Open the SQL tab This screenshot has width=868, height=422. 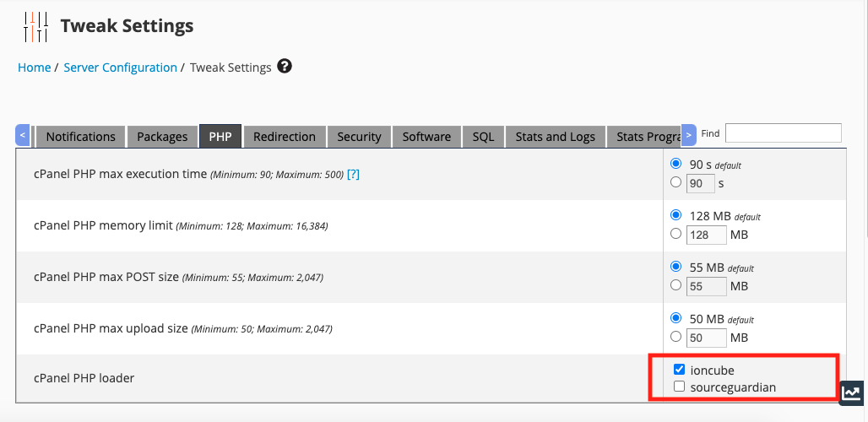[483, 137]
